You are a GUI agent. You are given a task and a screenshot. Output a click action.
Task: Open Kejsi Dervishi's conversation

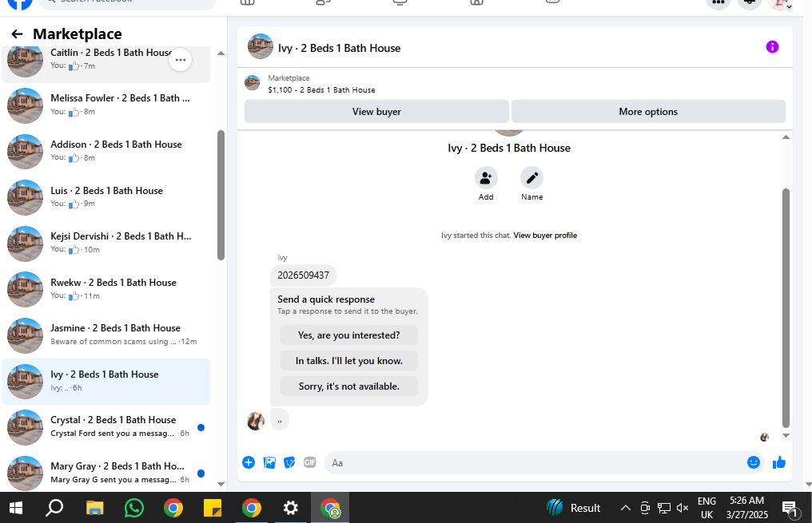click(x=106, y=244)
